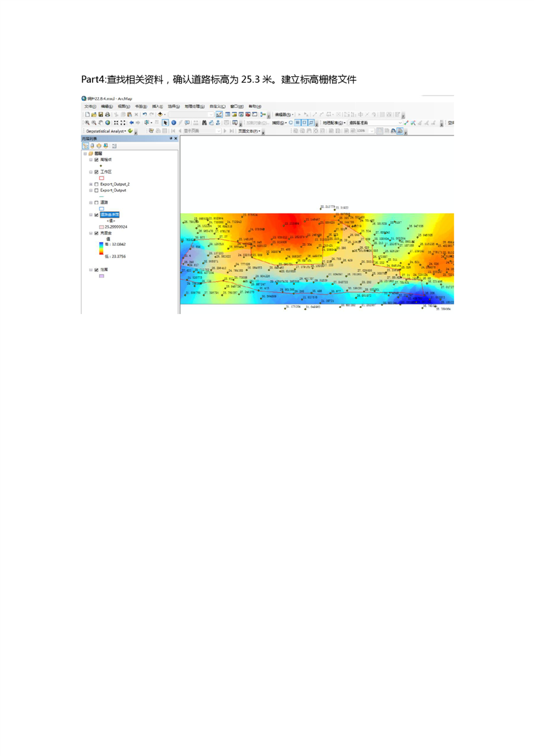Expand the Export_Output_2 layer tree node

(91, 184)
